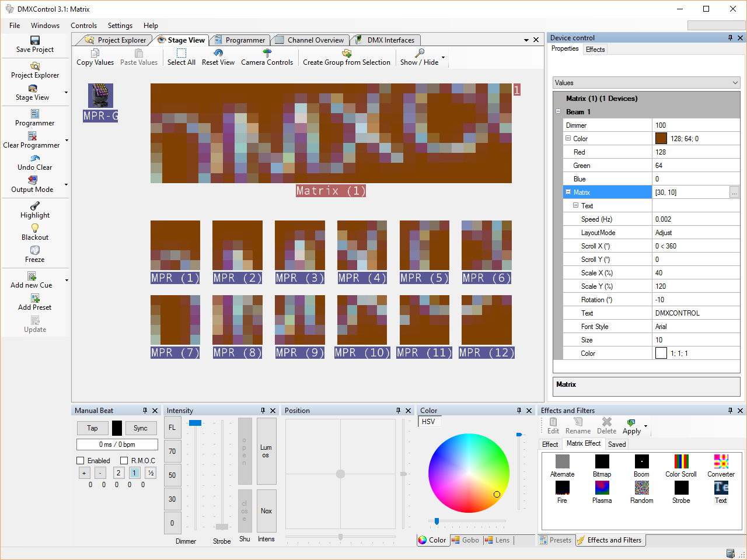Enable the Manual Beat checkbox
The width and height of the screenshot is (747, 560).
[x=81, y=461]
